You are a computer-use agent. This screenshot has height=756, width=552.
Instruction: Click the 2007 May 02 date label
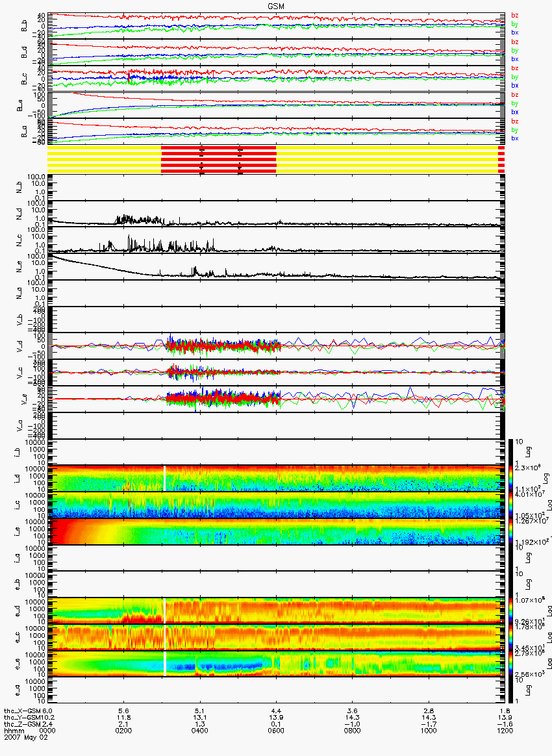(25, 737)
